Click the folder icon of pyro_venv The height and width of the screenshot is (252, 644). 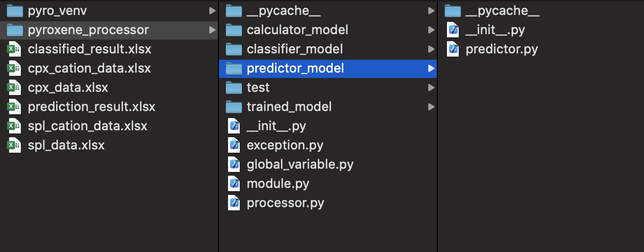tap(14, 11)
